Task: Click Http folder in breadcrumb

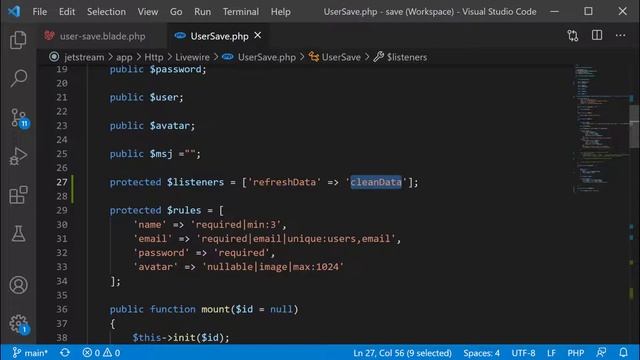Action: [154, 57]
